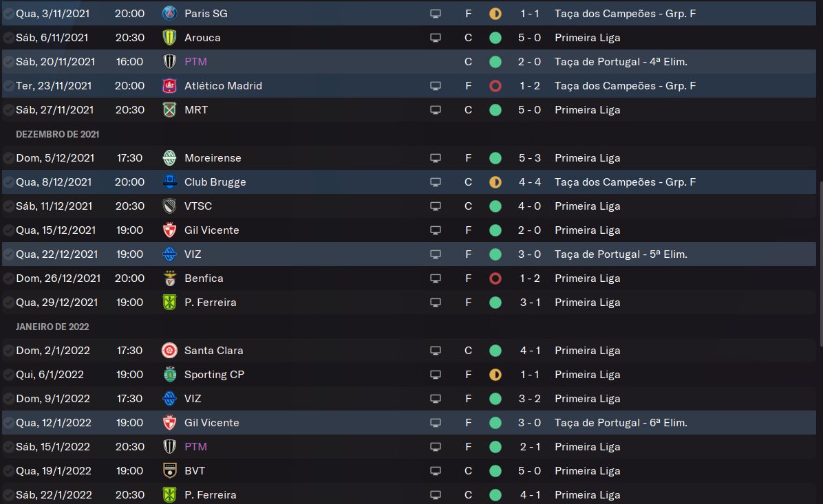The image size is (823, 504).
Task: Click the 1 - 1 score against Sporting CP
Action: [530, 375]
